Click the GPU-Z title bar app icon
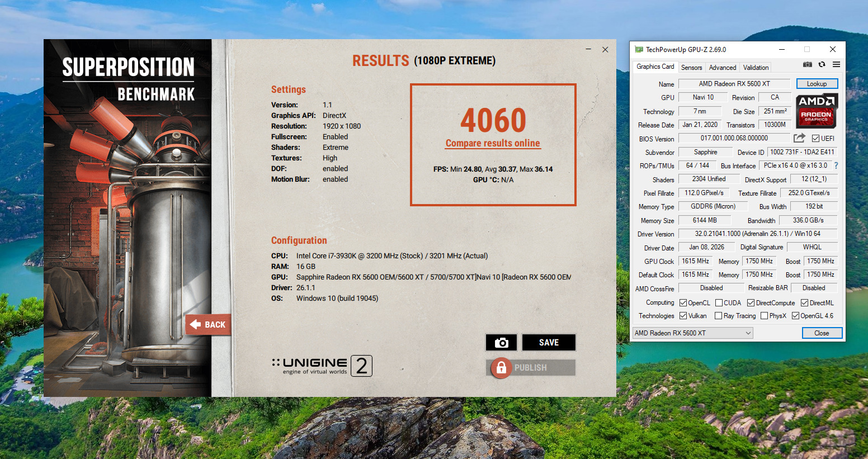868x459 pixels. [x=639, y=49]
